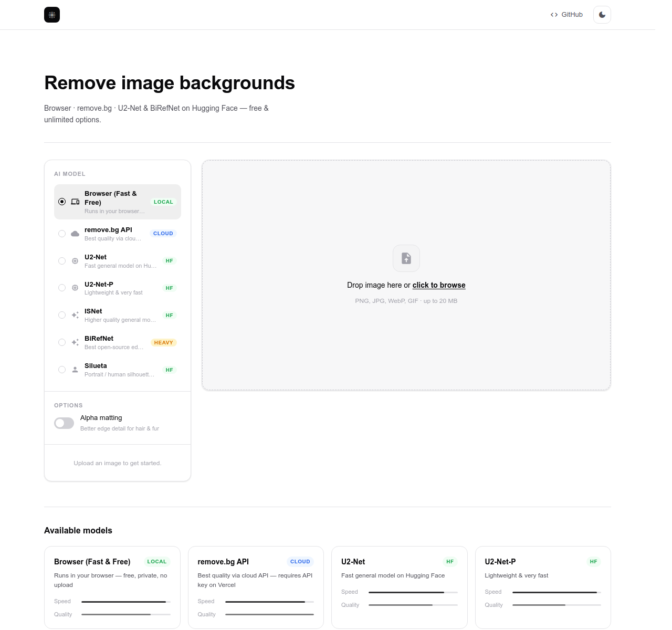The image size is (672, 630).
Task: Click the 'Remove image backgrounds' heading
Action: pos(170,83)
